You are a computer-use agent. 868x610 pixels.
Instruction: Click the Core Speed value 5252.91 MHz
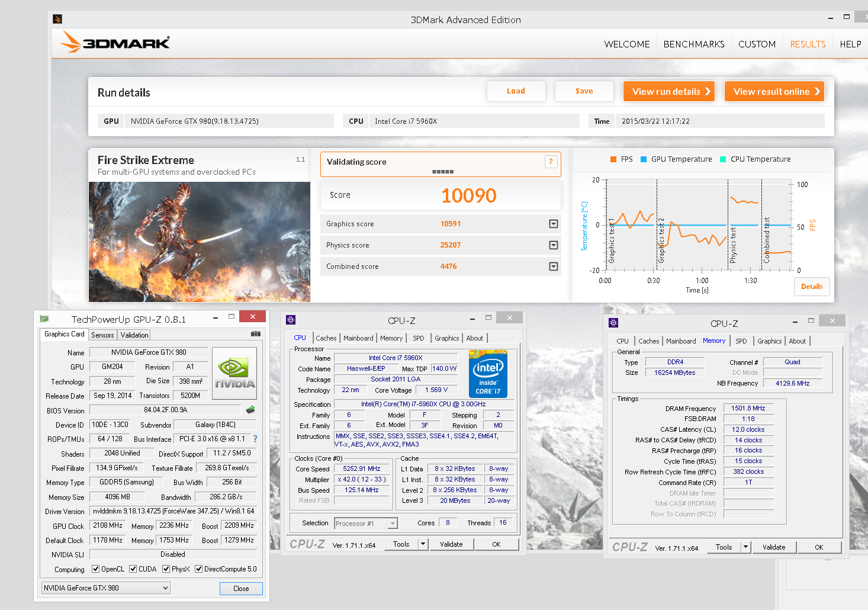pyautogui.click(x=362, y=468)
